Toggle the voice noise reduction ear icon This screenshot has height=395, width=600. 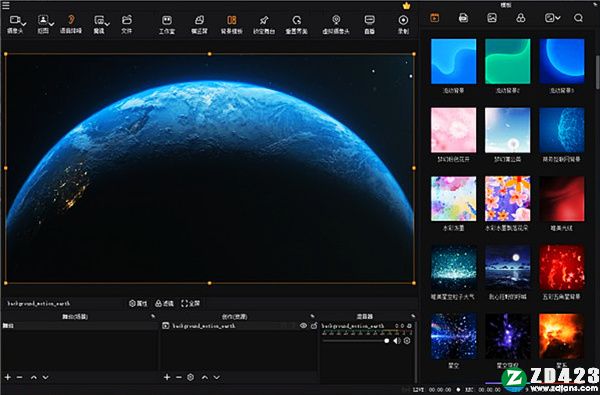tap(71, 20)
